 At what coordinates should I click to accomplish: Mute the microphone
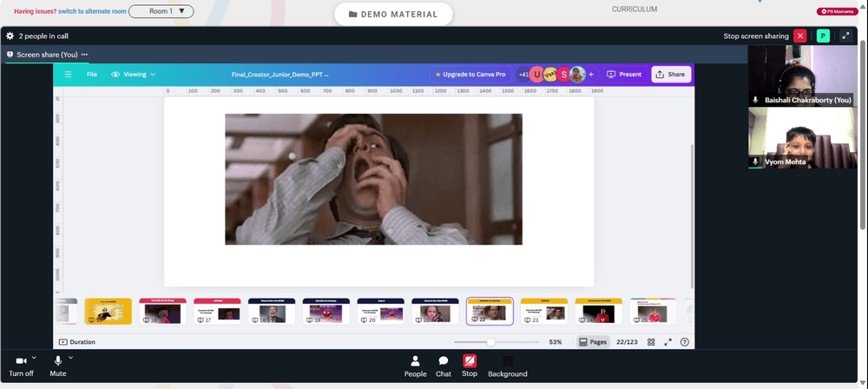tap(57, 366)
